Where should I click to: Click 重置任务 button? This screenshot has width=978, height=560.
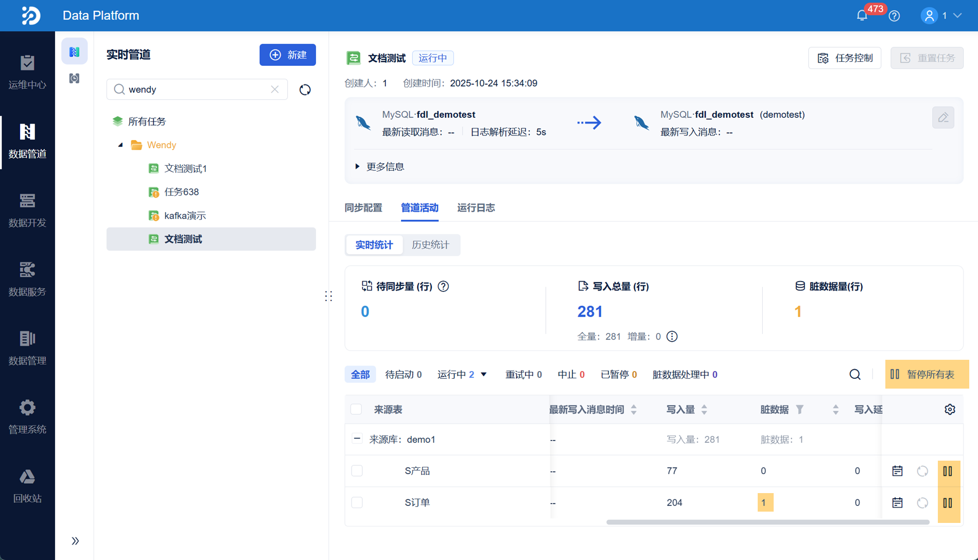(x=927, y=58)
